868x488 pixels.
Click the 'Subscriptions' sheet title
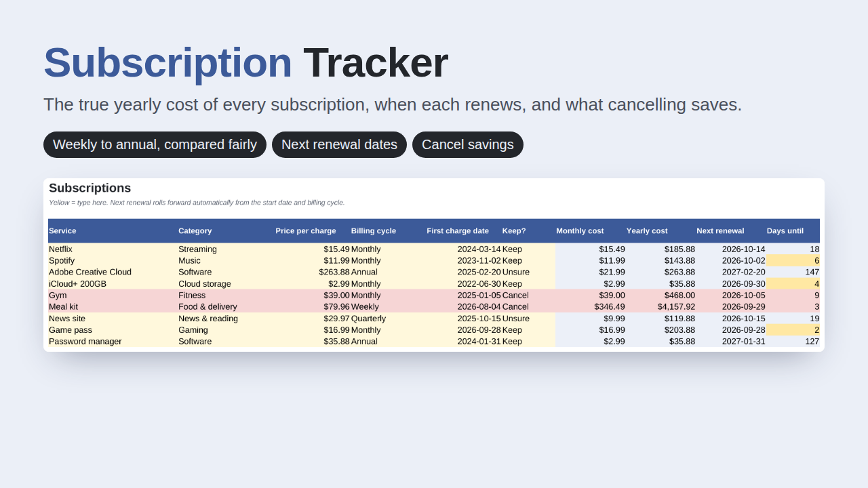coord(90,188)
